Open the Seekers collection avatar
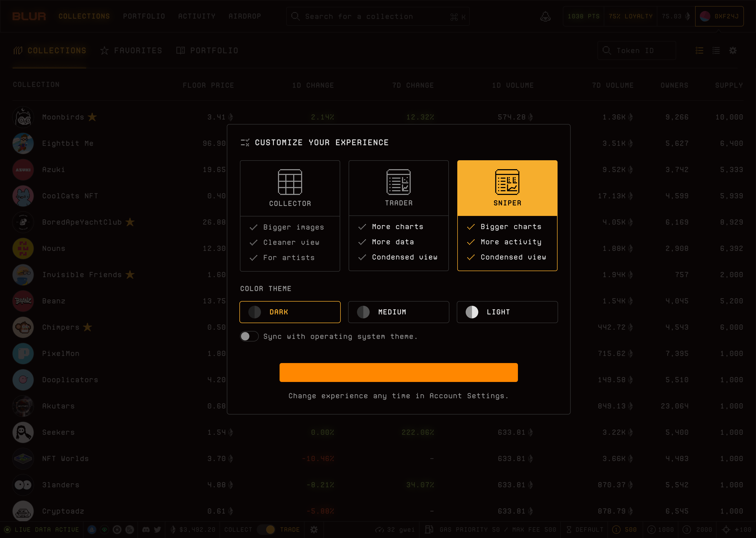Screen dimensions: 756x538 23,432
